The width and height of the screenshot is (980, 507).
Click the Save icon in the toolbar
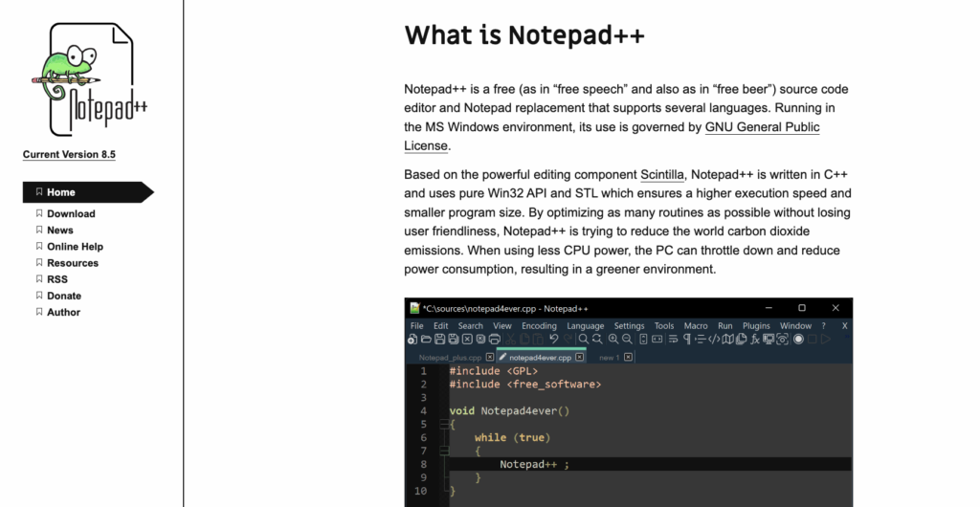tap(439, 339)
